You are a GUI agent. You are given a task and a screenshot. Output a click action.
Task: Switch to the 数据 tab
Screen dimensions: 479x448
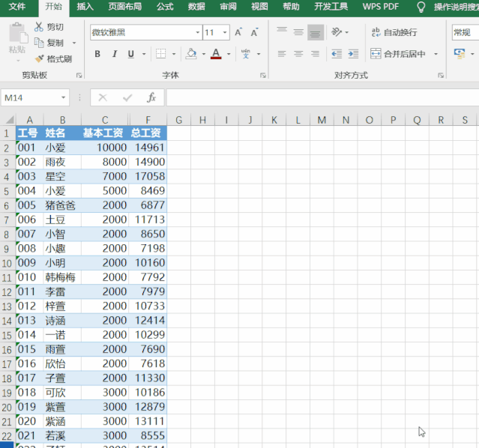pyautogui.click(x=196, y=7)
